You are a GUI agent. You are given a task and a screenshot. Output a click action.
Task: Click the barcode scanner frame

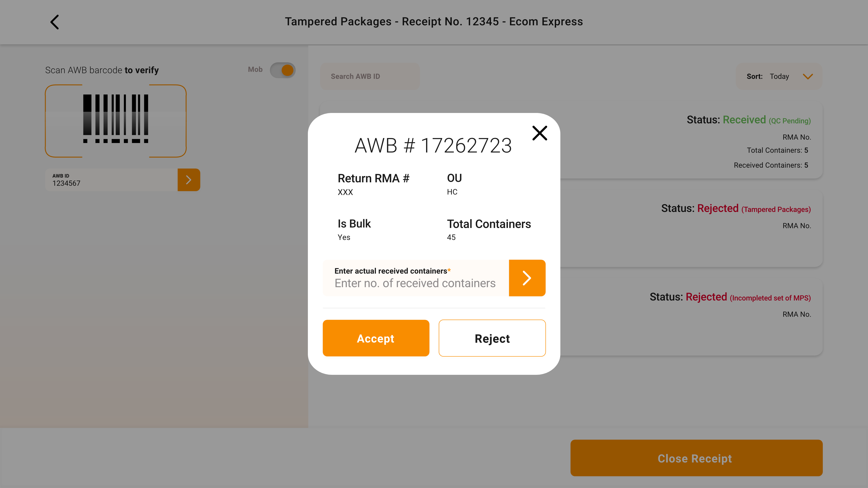(116, 121)
